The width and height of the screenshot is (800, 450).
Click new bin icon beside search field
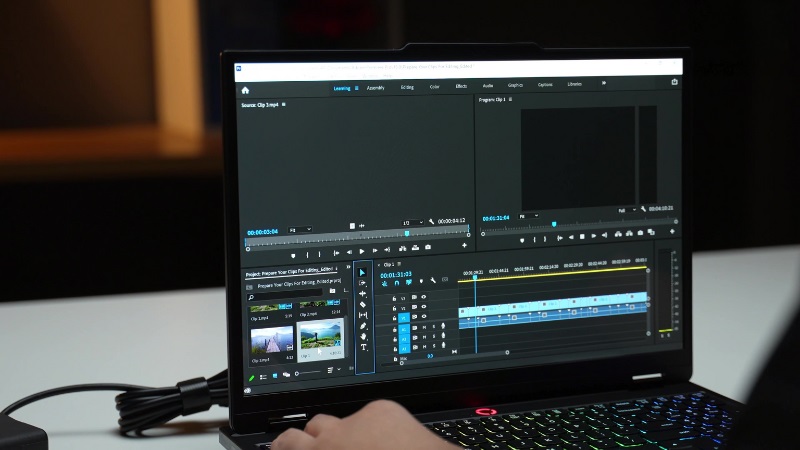click(x=333, y=291)
